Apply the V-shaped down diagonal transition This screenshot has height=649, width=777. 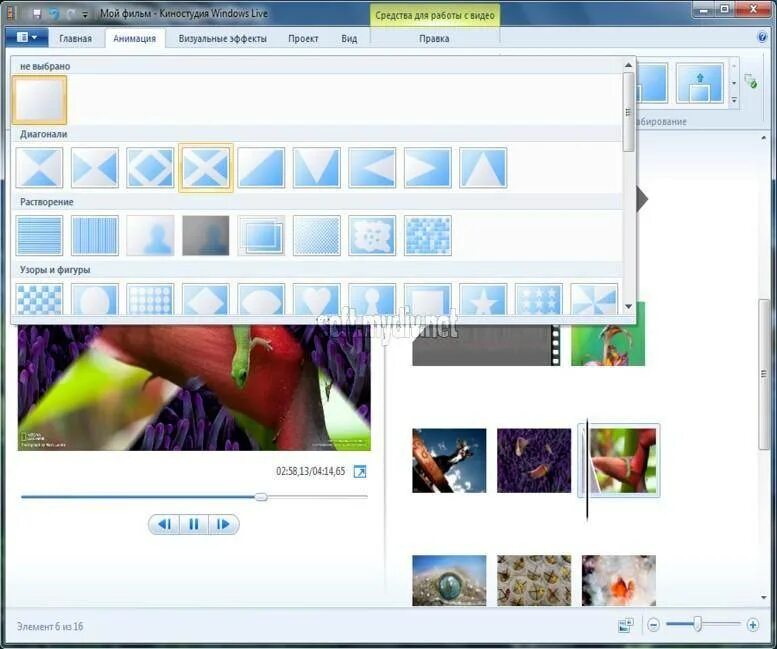(317, 168)
